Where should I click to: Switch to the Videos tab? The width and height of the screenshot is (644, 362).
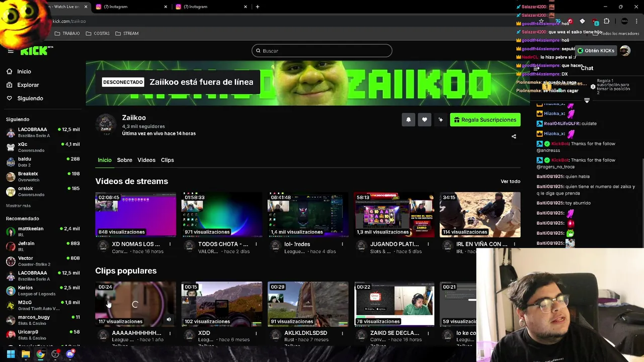146,160
